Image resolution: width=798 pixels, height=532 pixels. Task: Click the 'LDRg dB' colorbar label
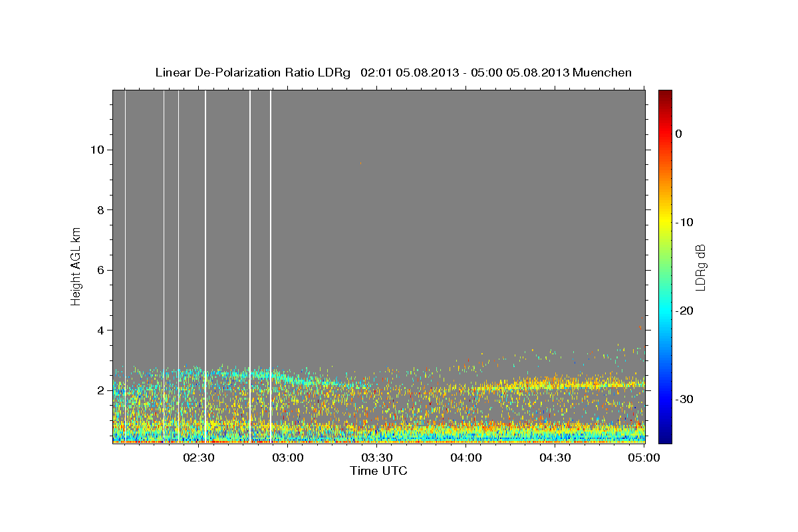tap(700, 267)
